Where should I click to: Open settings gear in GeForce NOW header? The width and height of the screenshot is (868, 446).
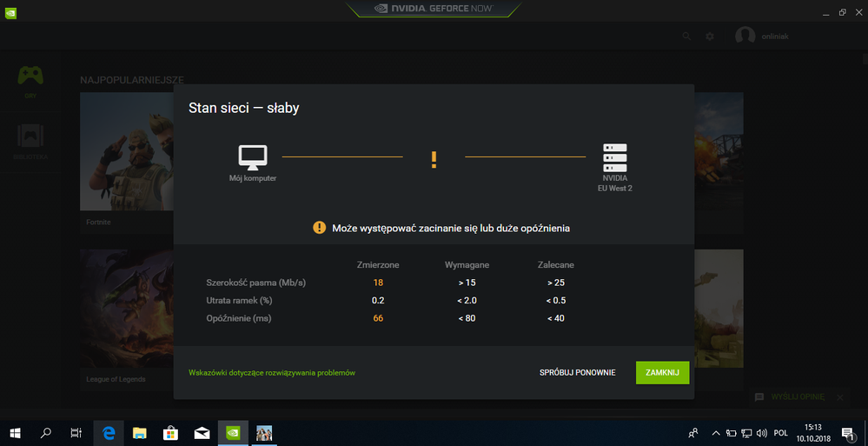tap(710, 36)
